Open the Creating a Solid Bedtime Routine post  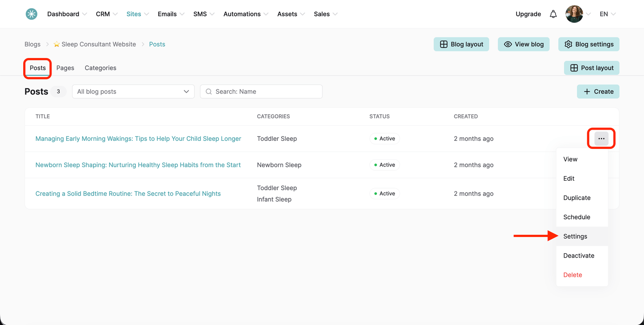128,194
